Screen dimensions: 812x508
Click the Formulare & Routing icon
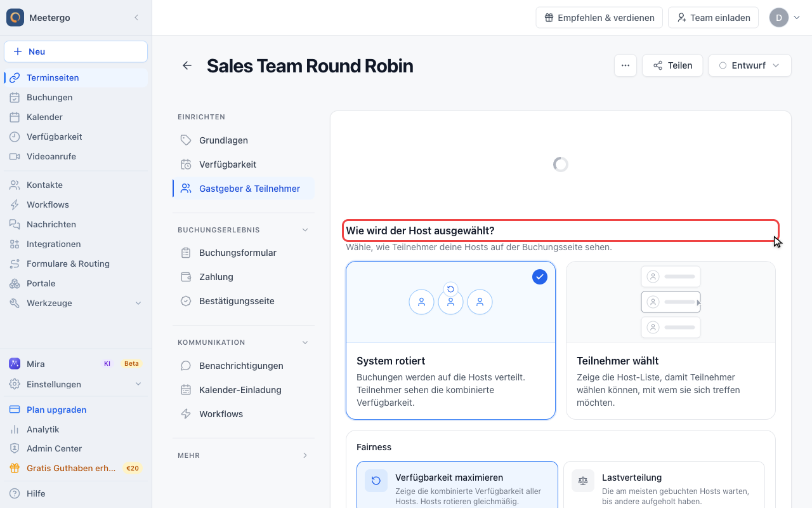coord(15,264)
